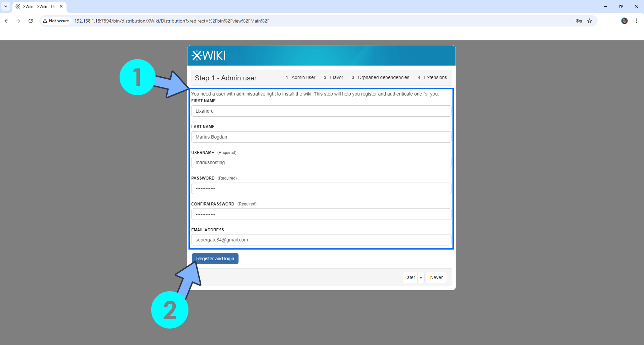Click the browser Back arrow
Viewport: 644px width, 345px height.
6,21
